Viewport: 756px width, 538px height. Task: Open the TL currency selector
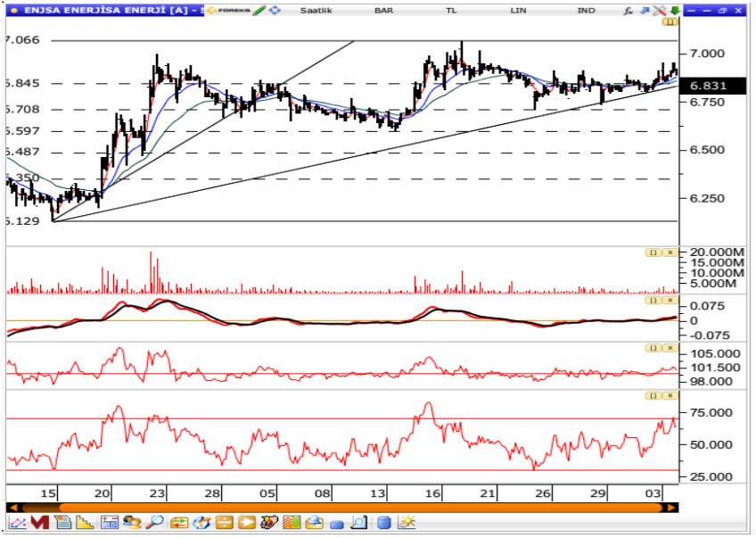pyautogui.click(x=451, y=10)
